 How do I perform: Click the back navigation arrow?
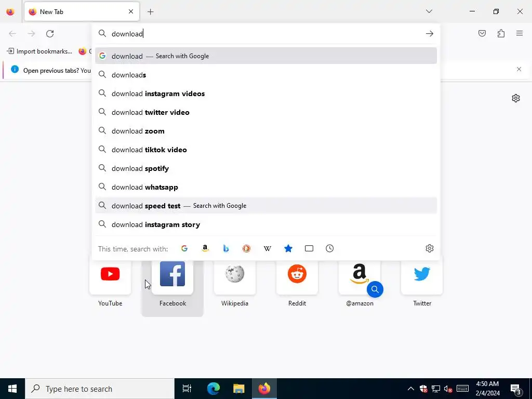pos(12,34)
